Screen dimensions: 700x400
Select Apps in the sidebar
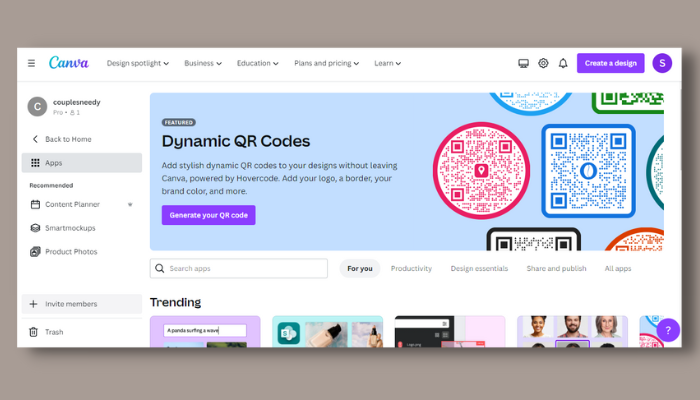82,163
